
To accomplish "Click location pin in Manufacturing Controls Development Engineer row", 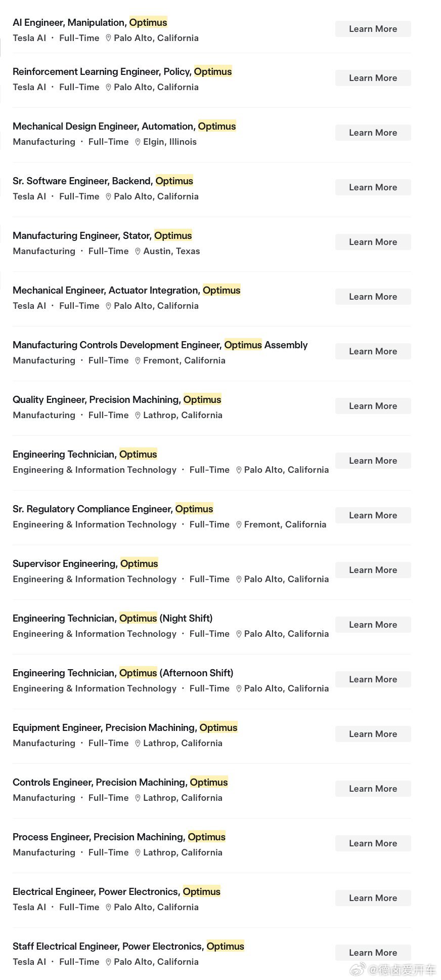I will coord(138,361).
